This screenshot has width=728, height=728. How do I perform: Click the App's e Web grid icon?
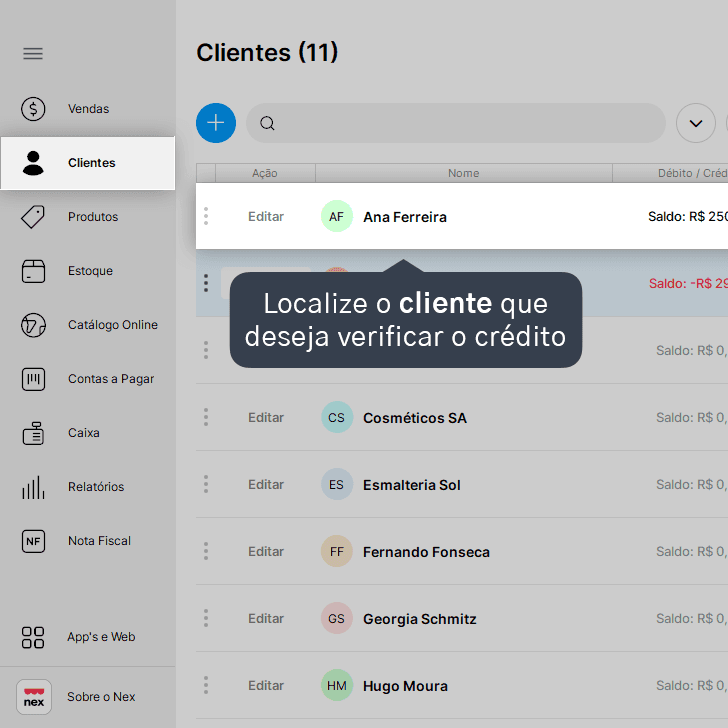click(x=33, y=637)
